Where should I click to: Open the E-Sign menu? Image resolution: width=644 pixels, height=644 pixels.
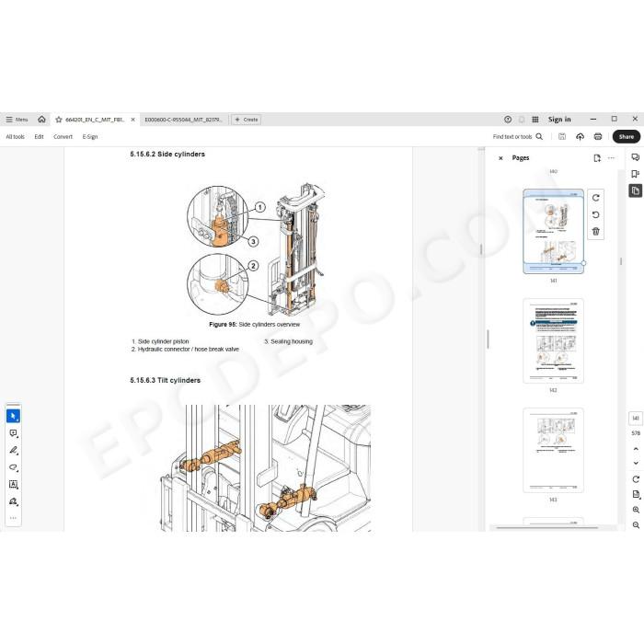pyautogui.click(x=90, y=137)
